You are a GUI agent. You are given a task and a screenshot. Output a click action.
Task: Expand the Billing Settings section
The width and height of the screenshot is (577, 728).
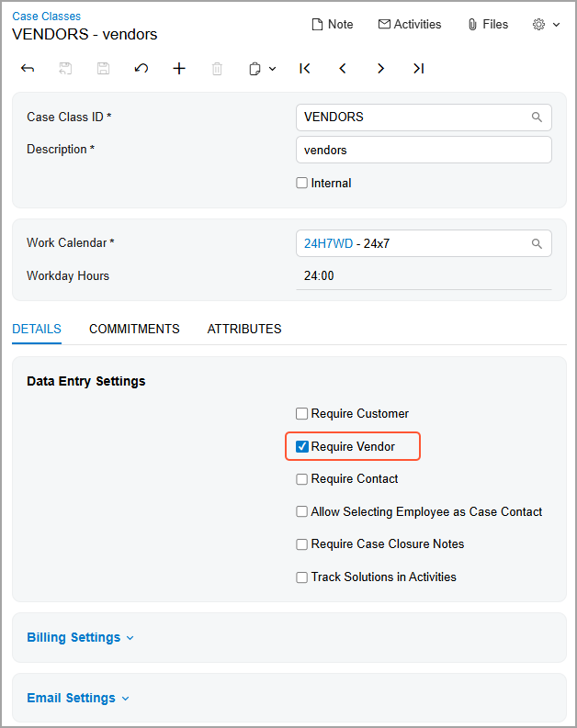tap(80, 638)
